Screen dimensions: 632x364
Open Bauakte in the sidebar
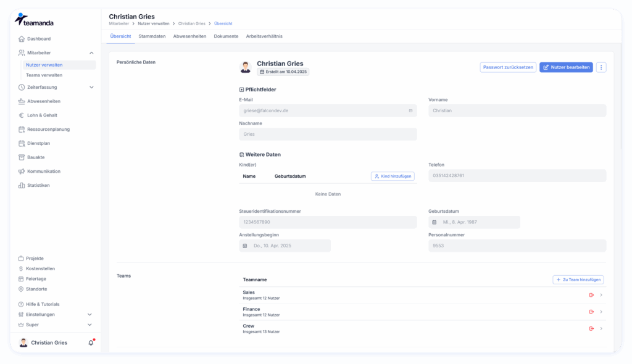coord(36,157)
